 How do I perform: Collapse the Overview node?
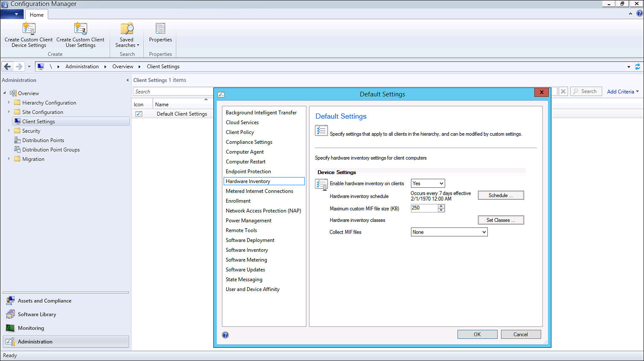click(x=4, y=93)
